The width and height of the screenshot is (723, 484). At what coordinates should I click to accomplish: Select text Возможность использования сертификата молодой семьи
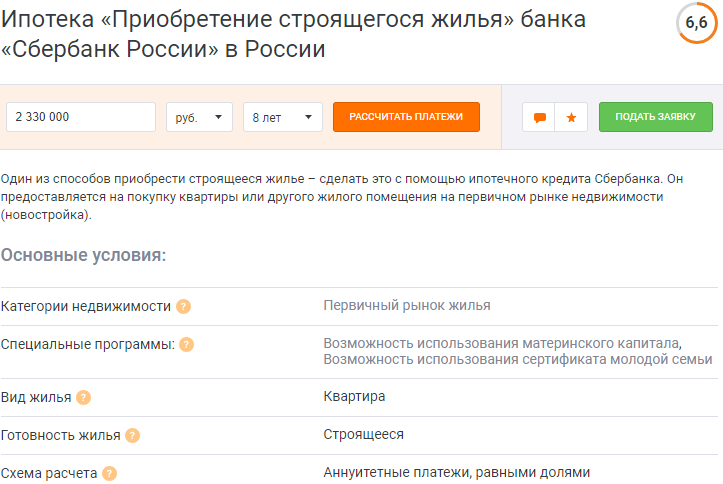click(x=518, y=359)
